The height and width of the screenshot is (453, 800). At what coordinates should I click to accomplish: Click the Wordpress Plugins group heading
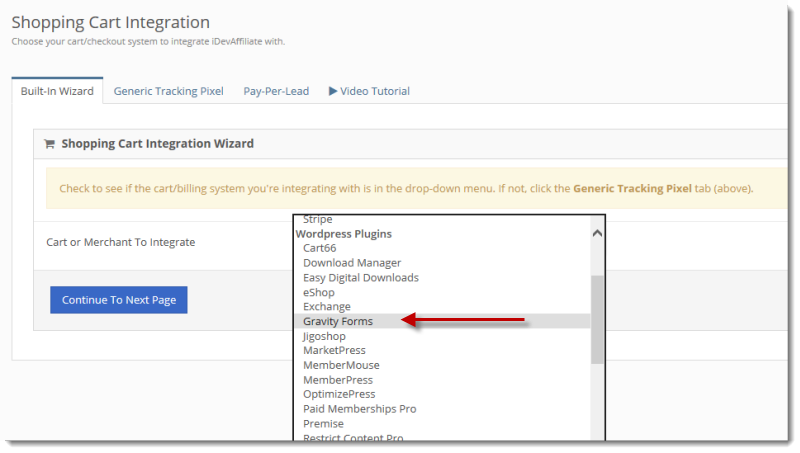(x=343, y=234)
